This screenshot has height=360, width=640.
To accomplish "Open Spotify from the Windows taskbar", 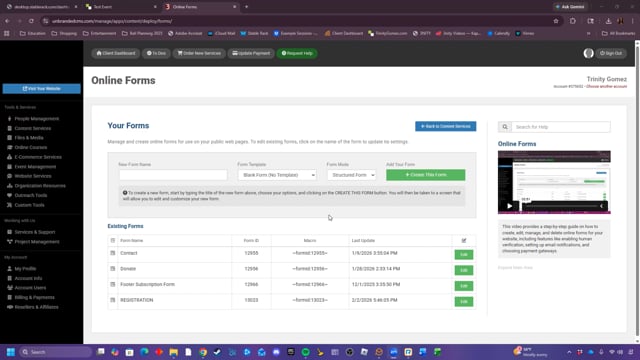I will coord(305,352).
